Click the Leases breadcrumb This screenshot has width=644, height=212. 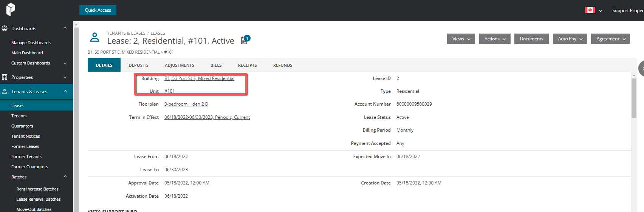[158, 33]
